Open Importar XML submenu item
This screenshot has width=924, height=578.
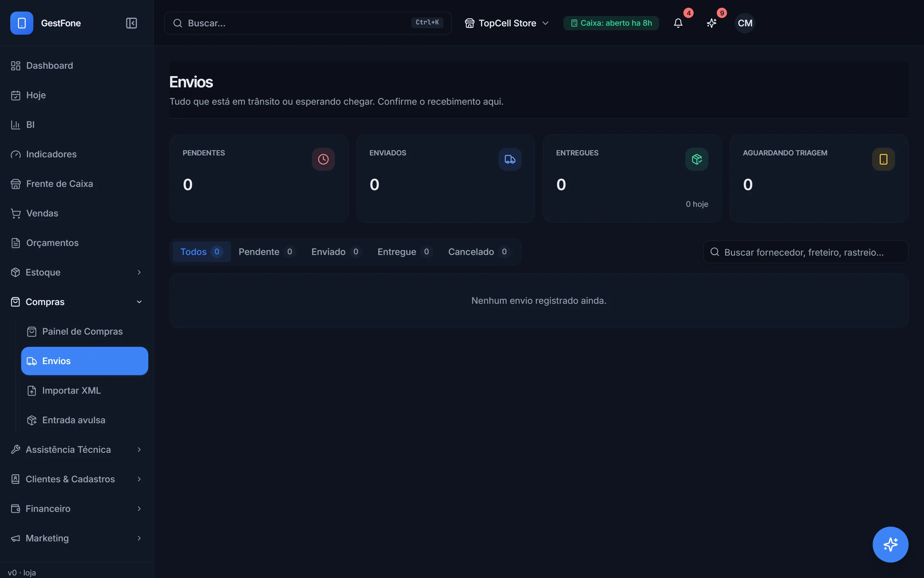coord(84,390)
